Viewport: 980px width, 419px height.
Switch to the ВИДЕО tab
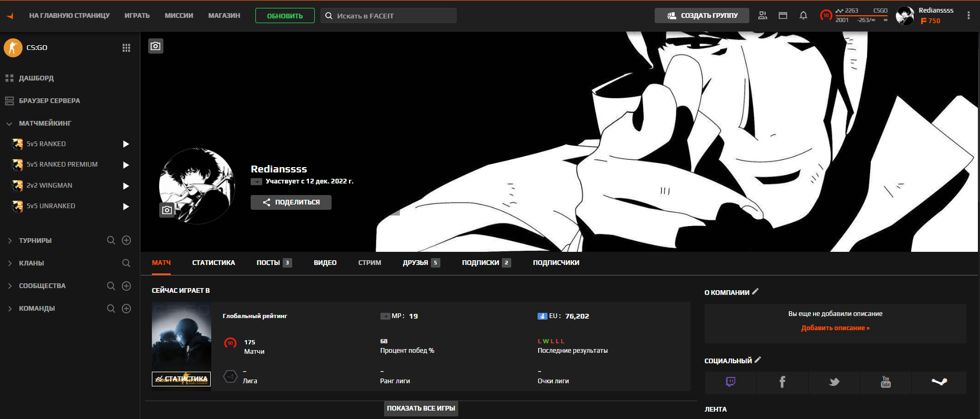[325, 263]
